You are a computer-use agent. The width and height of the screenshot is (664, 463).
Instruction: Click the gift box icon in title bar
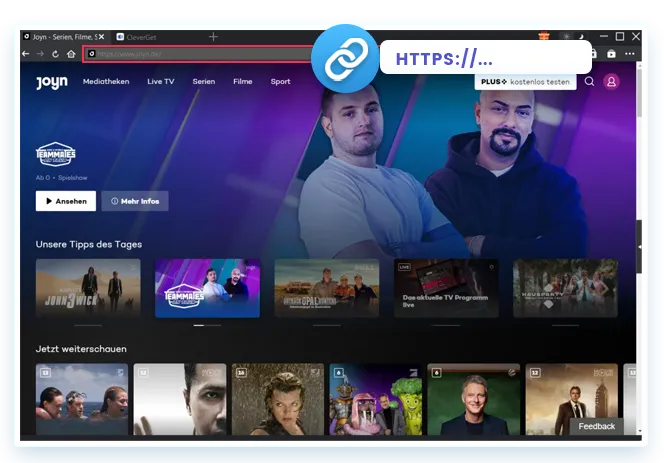(544, 36)
